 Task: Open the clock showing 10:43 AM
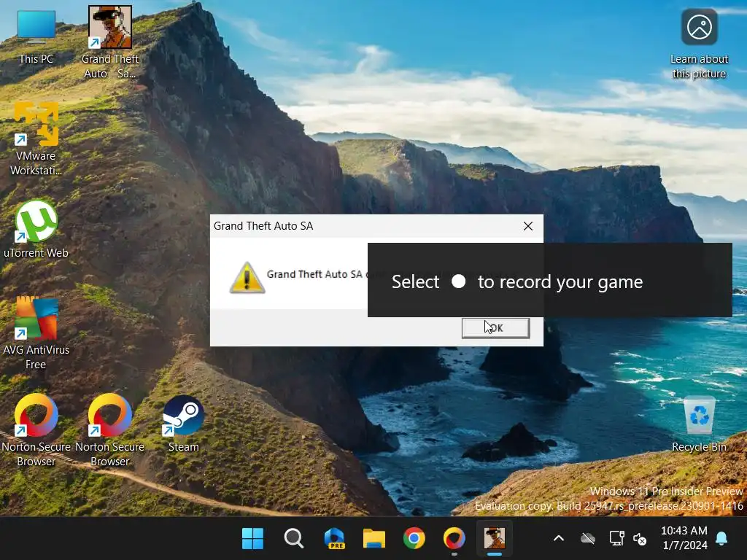(684, 537)
